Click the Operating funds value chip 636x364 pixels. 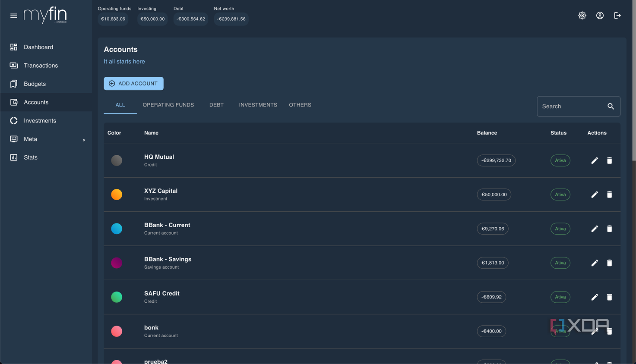113,19
